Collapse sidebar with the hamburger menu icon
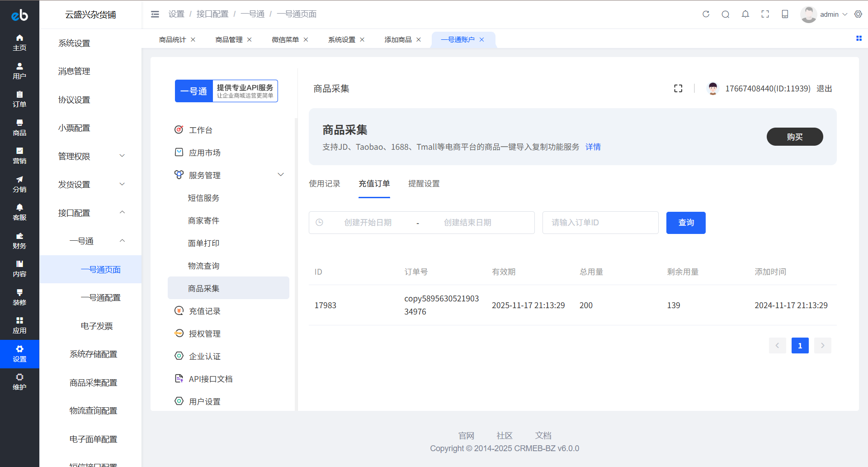 coord(155,14)
